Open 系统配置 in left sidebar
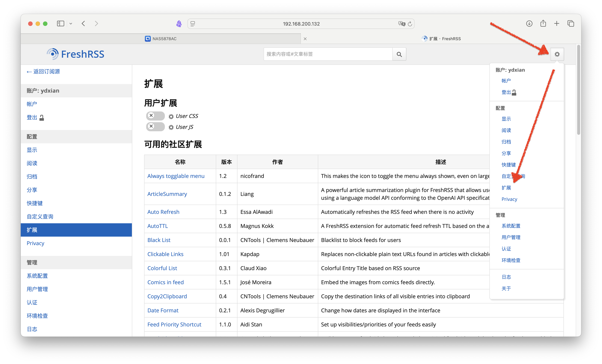602x364 pixels. 37,276
